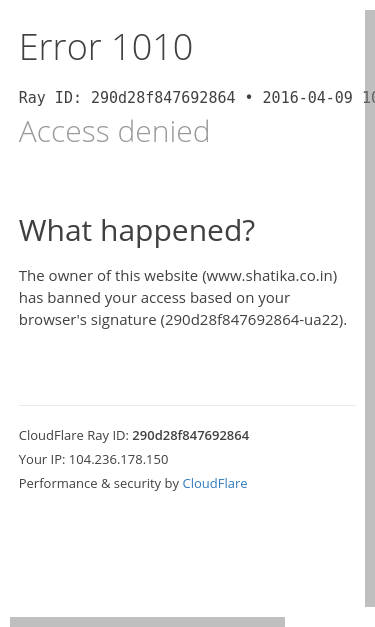Screen dimensions: 375x627
Task: Click the Your IP label
Action: click(x=42, y=459)
